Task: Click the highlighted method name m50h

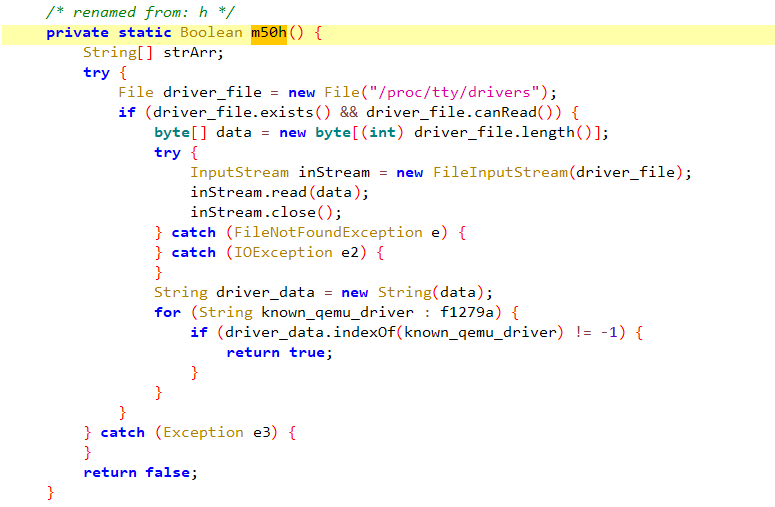Action: (x=269, y=33)
